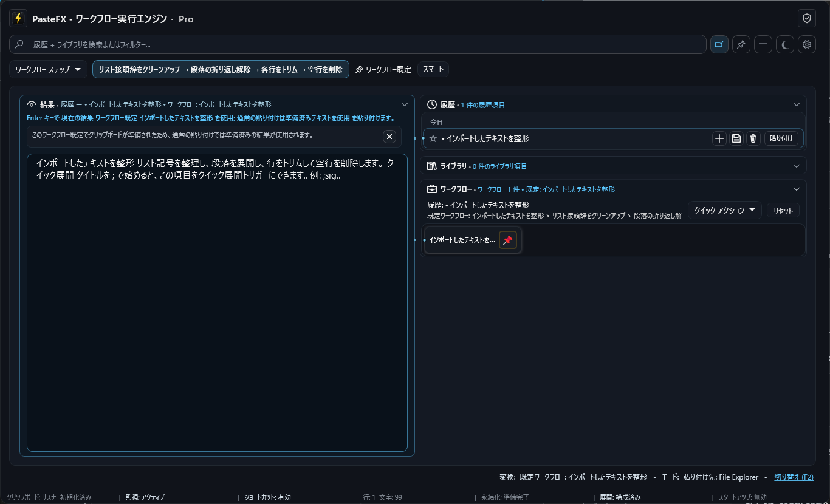Image resolution: width=830 pixels, height=504 pixels.
Task: Open settings with the gear icon
Action: pyautogui.click(x=807, y=44)
